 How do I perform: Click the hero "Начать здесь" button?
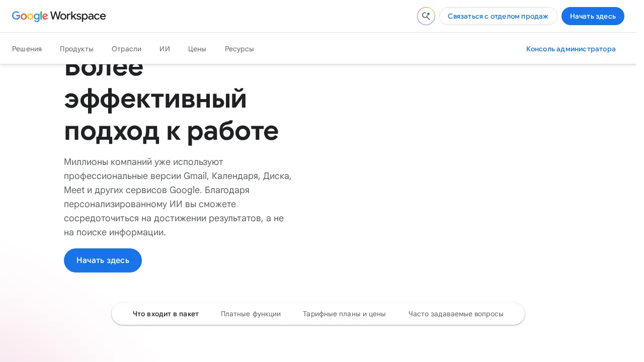103,260
